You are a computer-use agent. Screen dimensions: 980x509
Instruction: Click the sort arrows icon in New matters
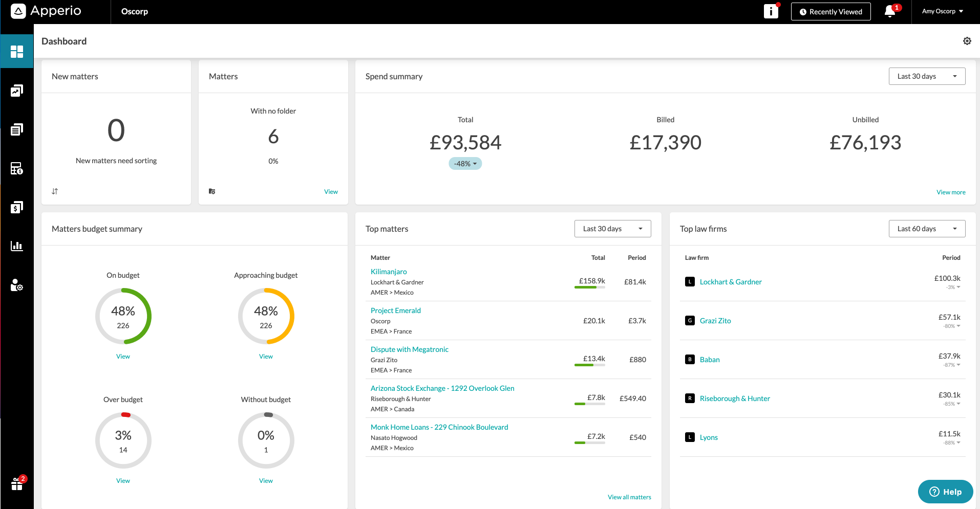55,191
